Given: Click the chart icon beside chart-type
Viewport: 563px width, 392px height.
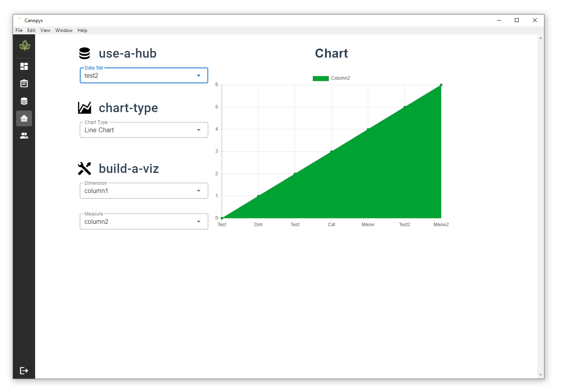Looking at the screenshot, I should click(85, 108).
